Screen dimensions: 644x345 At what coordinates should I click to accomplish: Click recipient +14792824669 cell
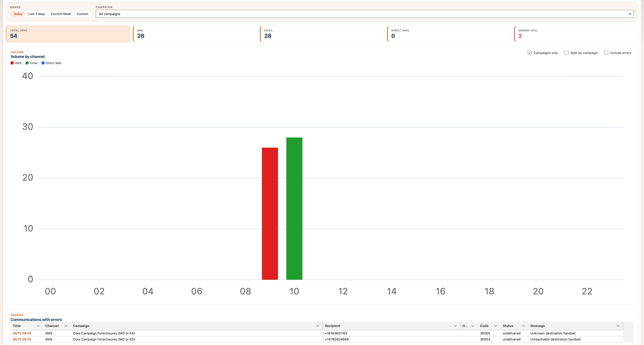coord(336,339)
